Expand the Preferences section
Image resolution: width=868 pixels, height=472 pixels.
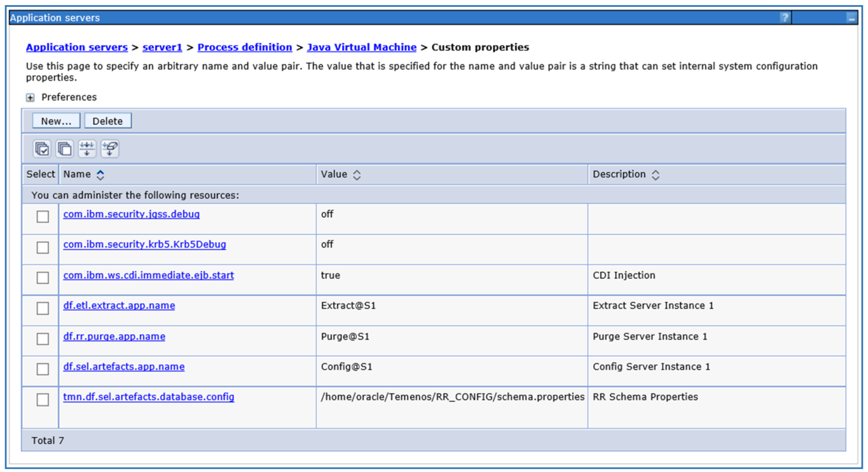pyautogui.click(x=30, y=98)
